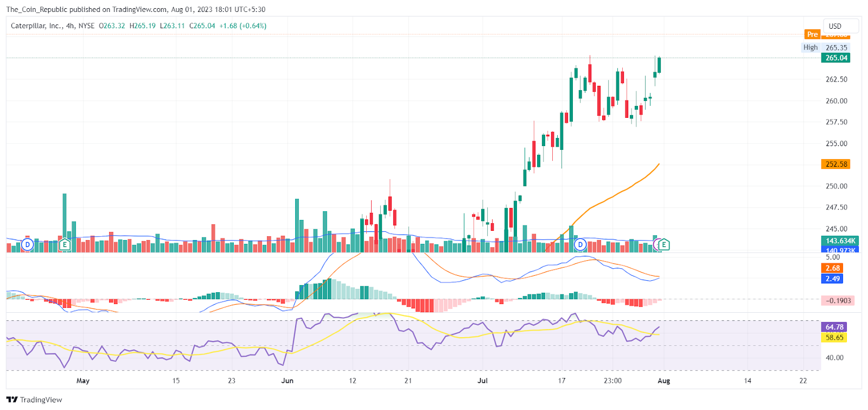Click the TradingView logo at the bottom
The height and width of the screenshot is (410, 868).
coord(34,400)
